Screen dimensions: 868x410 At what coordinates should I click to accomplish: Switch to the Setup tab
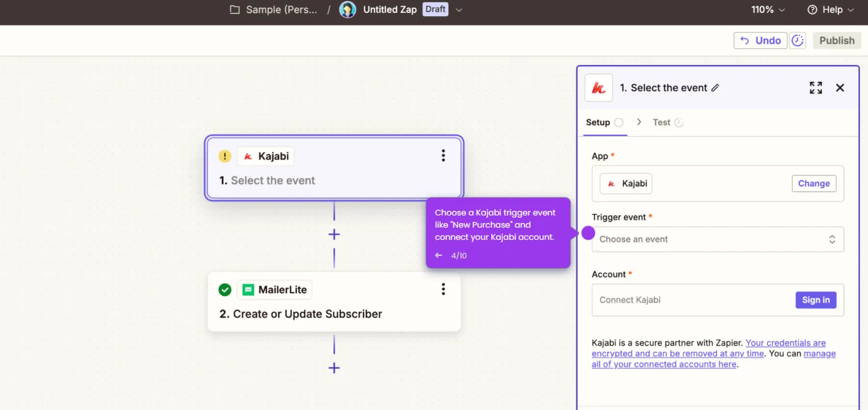coord(604,123)
